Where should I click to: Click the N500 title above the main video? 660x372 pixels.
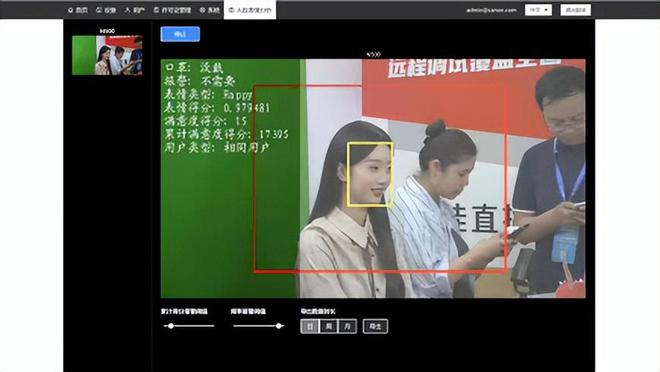pyautogui.click(x=373, y=54)
